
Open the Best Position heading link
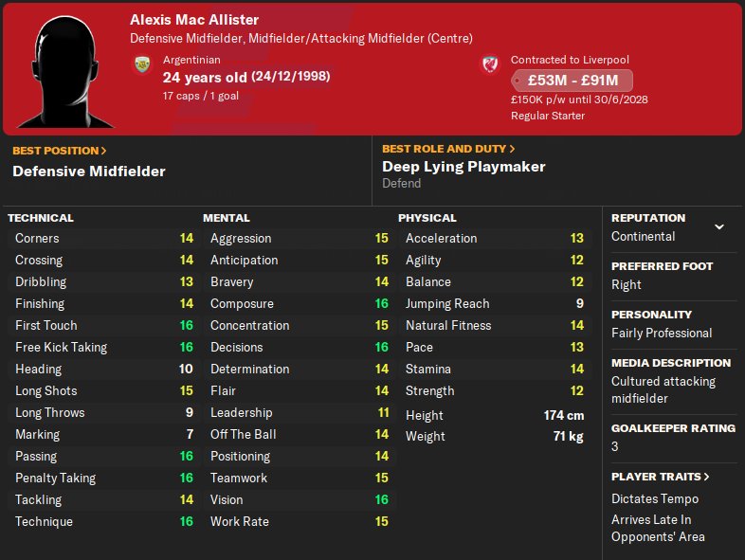tap(59, 151)
